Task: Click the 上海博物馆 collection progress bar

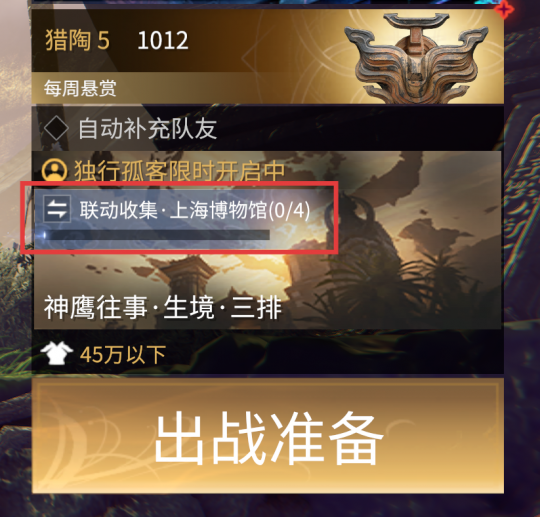Action: point(156,235)
